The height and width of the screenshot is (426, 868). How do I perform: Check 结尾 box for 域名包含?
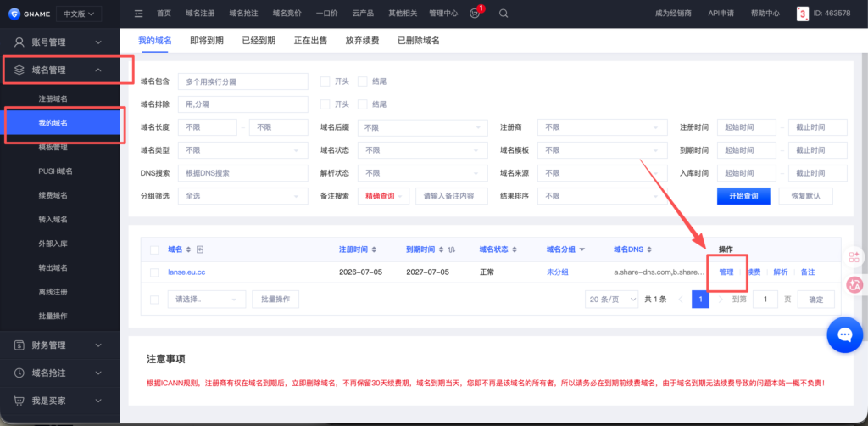click(x=363, y=81)
